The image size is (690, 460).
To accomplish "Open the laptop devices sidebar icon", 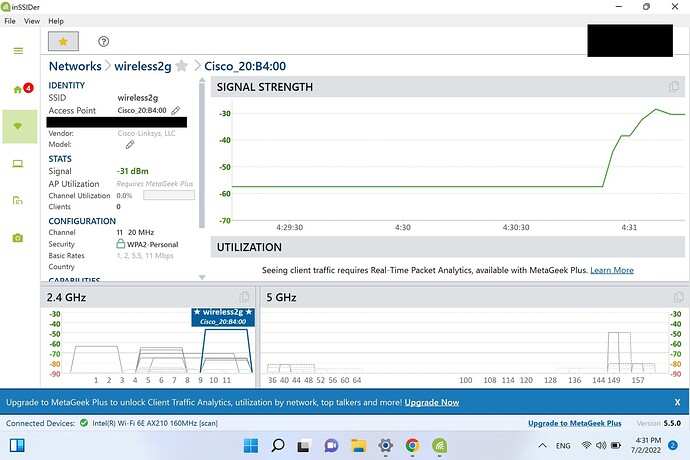I will (18, 164).
